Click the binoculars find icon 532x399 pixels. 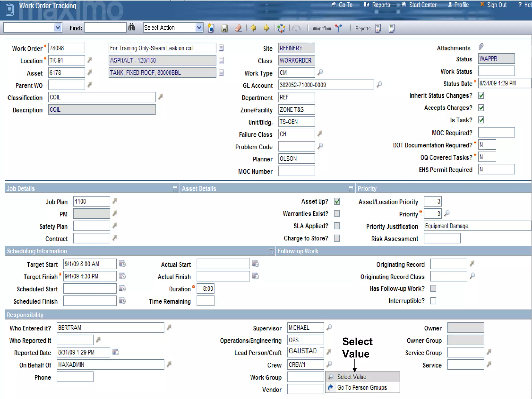click(132, 27)
